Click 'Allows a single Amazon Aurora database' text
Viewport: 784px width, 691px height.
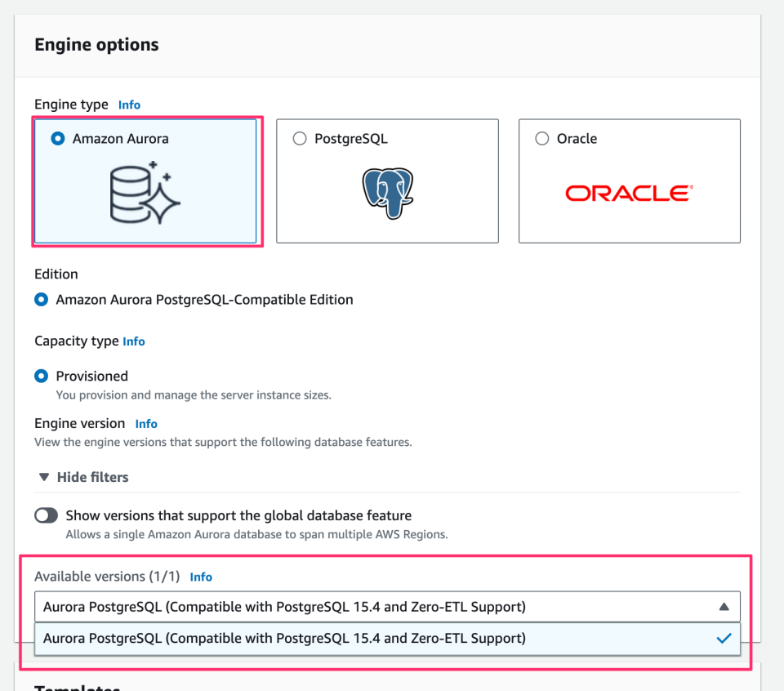click(257, 534)
